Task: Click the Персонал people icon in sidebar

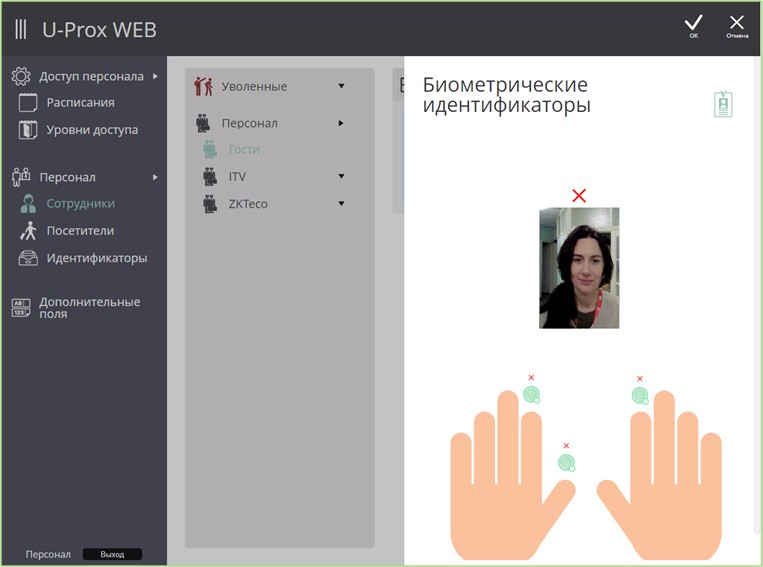Action: 21,177
